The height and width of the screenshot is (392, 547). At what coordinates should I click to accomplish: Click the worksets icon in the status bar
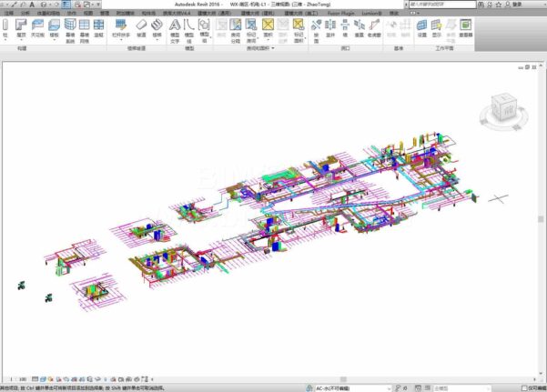point(309,388)
